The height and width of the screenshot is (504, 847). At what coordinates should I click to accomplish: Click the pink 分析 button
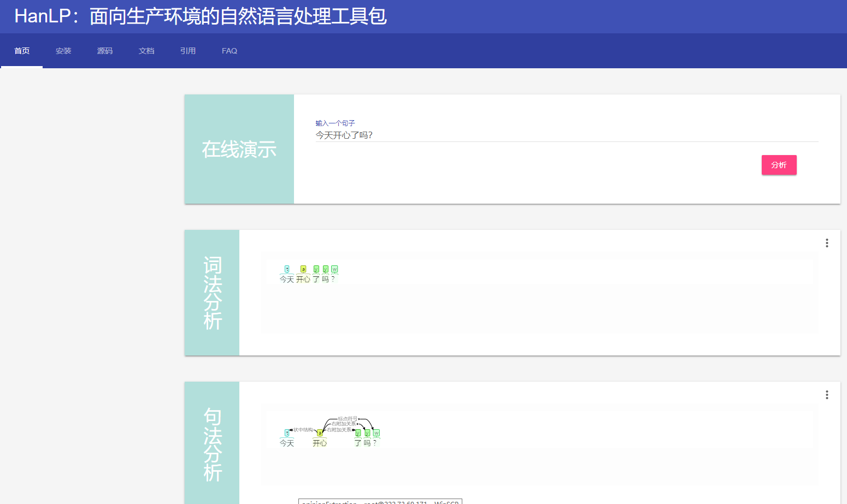[779, 165]
